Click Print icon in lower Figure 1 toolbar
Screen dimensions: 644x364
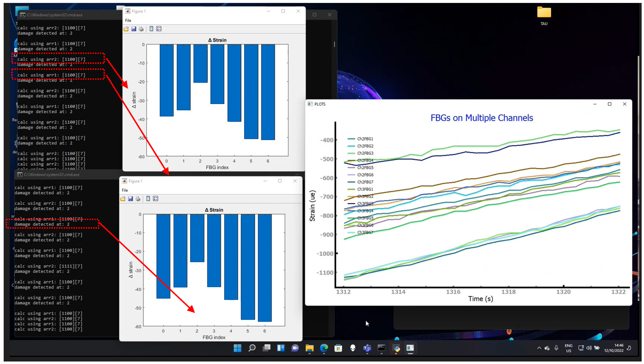click(138, 199)
